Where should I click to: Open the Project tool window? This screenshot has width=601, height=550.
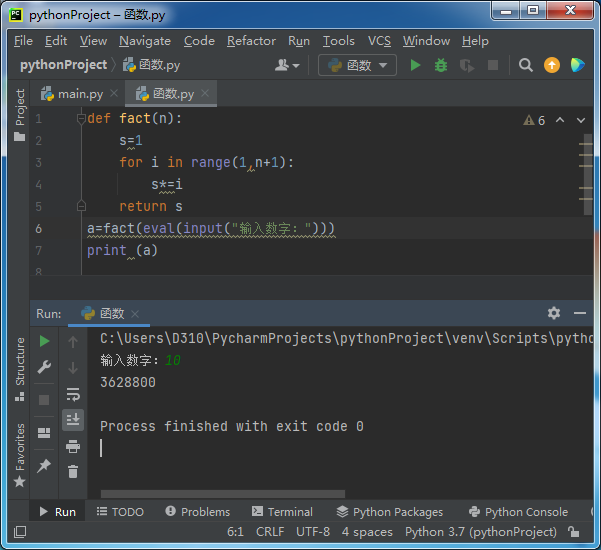click(x=20, y=114)
